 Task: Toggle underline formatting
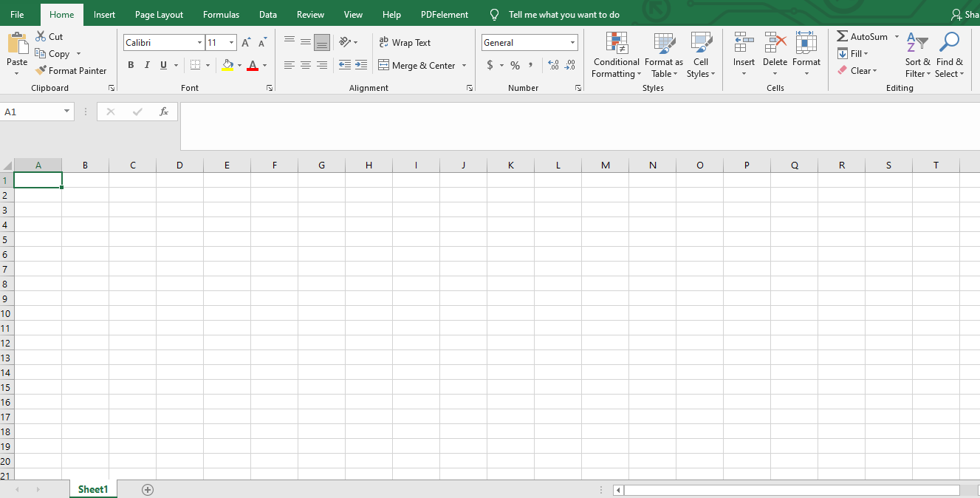162,65
